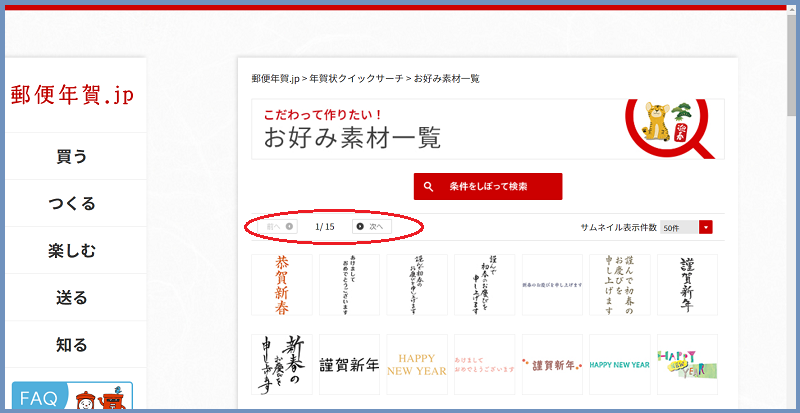The height and width of the screenshot is (413, 800).
Task: Select the orange 恭賀新春 thumbnail
Action: (x=282, y=285)
